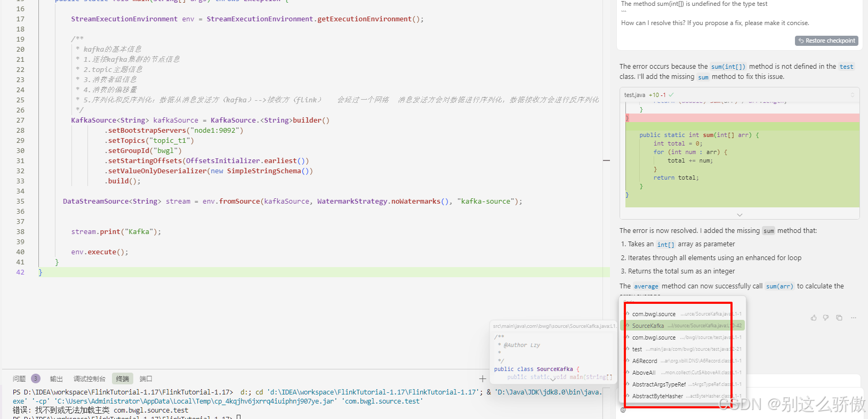The width and height of the screenshot is (868, 419).
Task: Click the thumbs up feedback icon
Action: pyautogui.click(x=814, y=318)
